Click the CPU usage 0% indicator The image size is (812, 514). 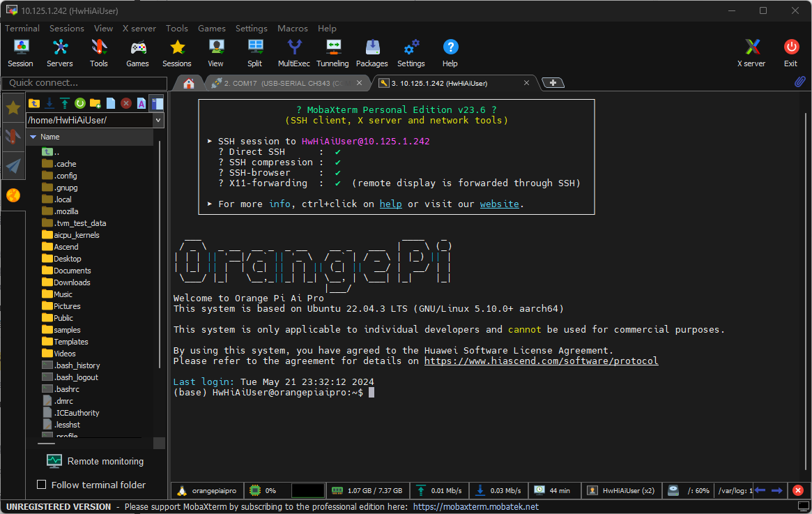click(263, 490)
